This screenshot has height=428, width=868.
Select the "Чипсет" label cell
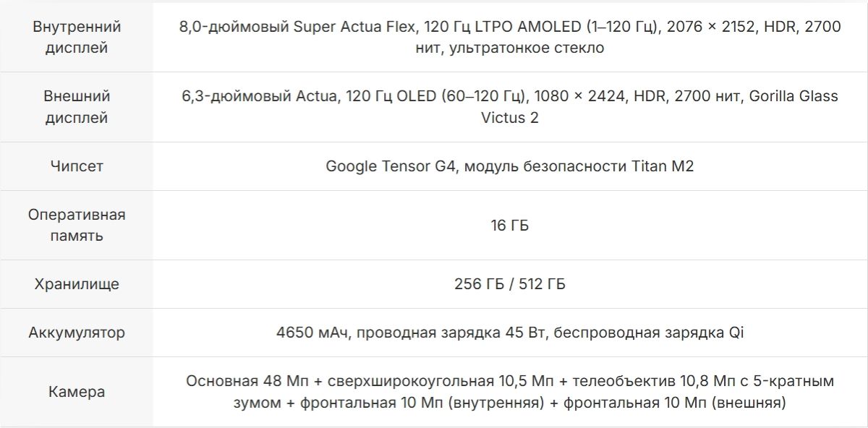[77, 166]
